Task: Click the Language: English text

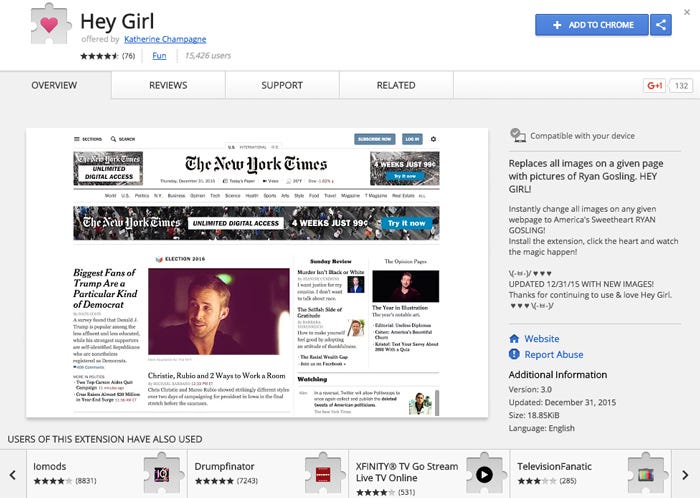Action: click(542, 428)
